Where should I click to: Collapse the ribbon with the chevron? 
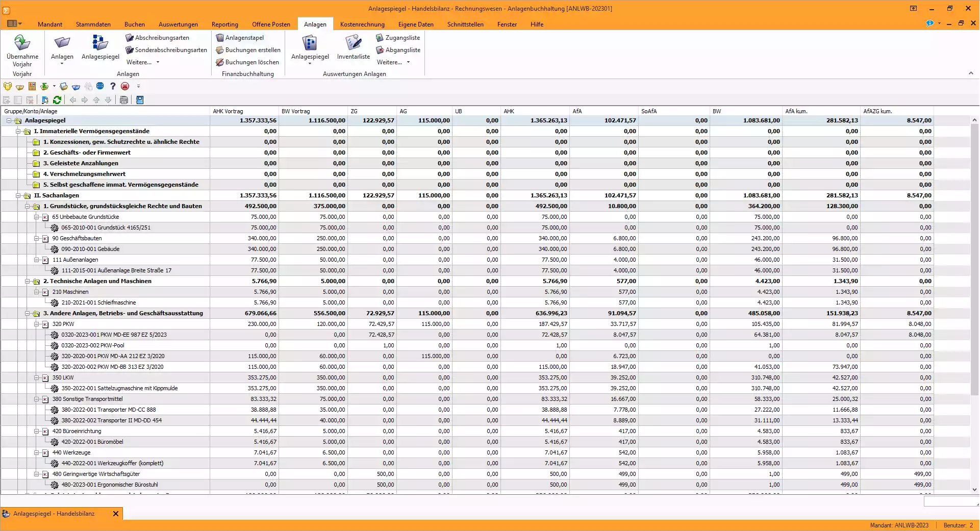coord(971,73)
